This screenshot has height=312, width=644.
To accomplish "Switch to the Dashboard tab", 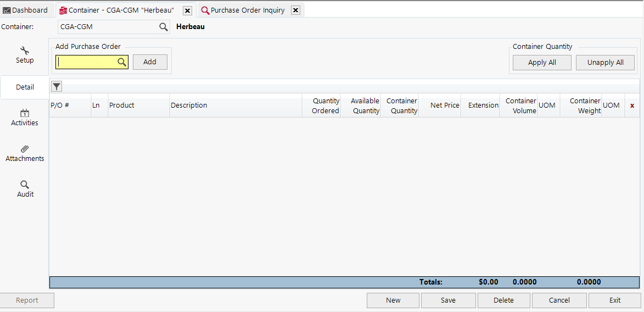I will (25, 10).
